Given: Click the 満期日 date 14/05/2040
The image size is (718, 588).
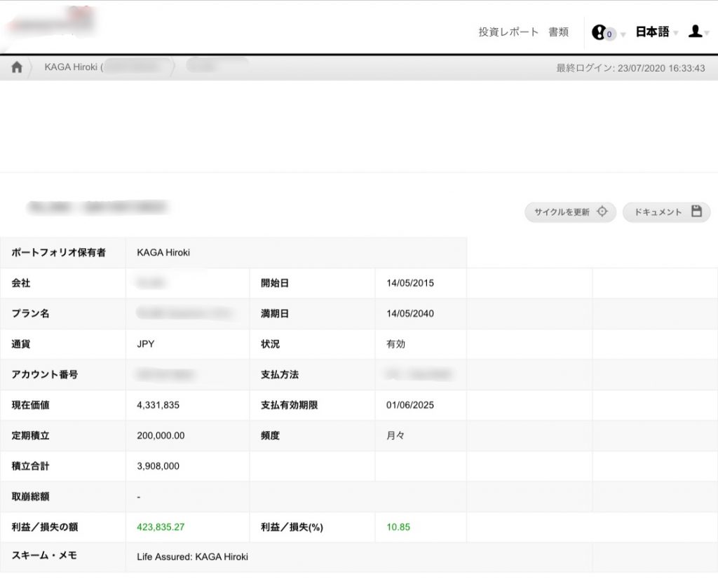Looking at the screenshot, I should click(410, 314).
